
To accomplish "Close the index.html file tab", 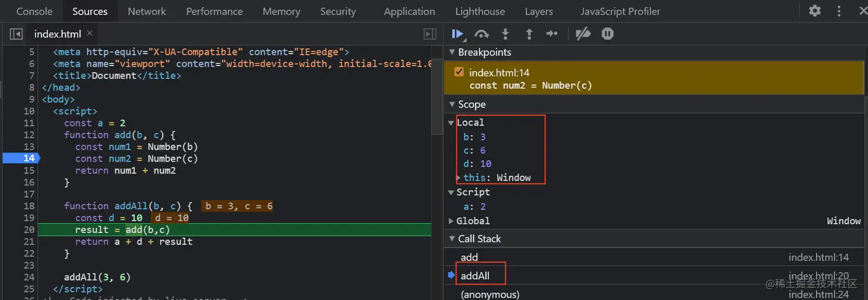I will [x=90, y=33].
